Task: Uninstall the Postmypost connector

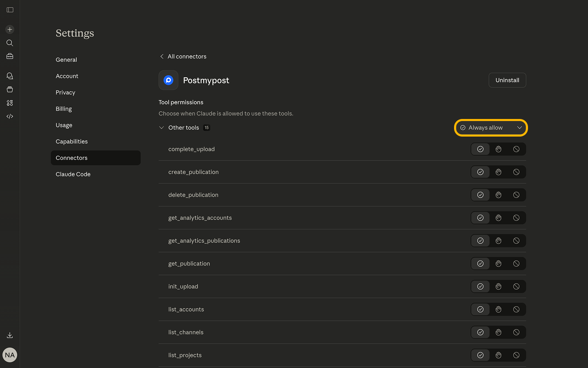Action: [x=507, y=80]
